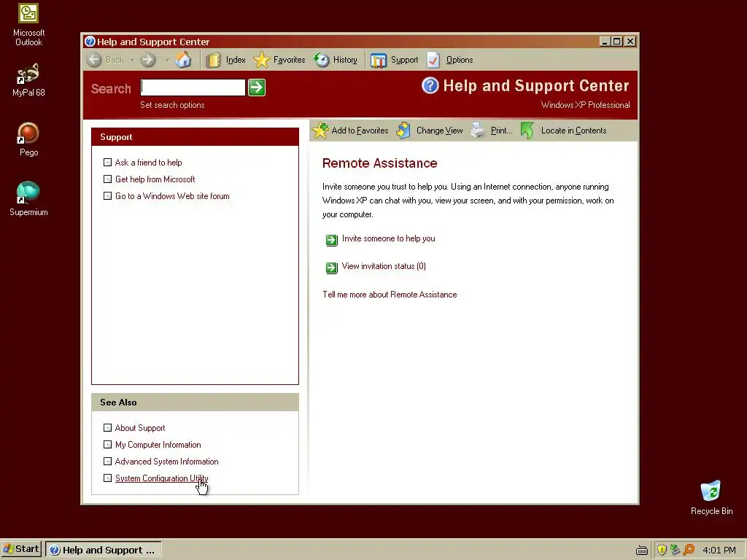Click the Add to Favorites star icon
This screenshot has width=747, height=560.
pyautogui.click(x=321, y=131)
